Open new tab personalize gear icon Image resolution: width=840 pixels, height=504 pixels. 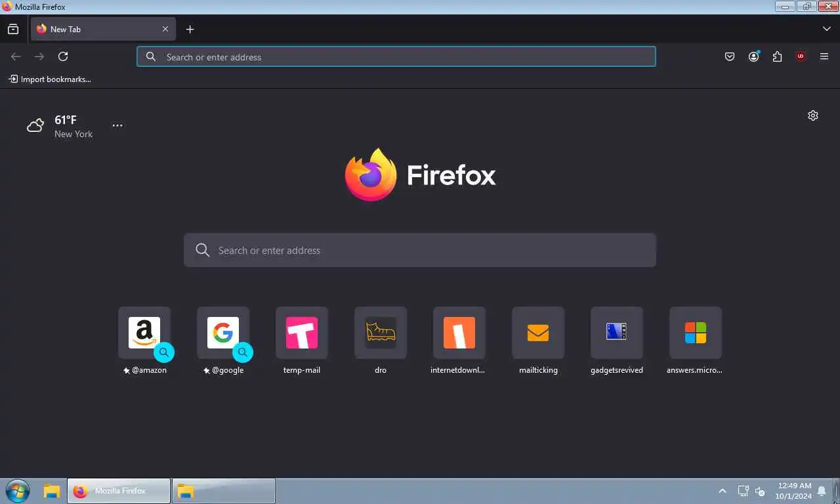(x=813, y=115)
